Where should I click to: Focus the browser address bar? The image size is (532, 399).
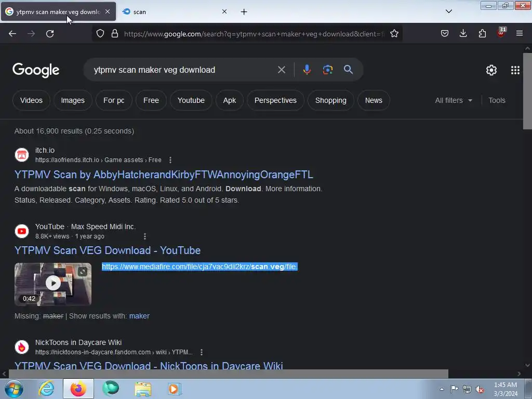point(254,34)
